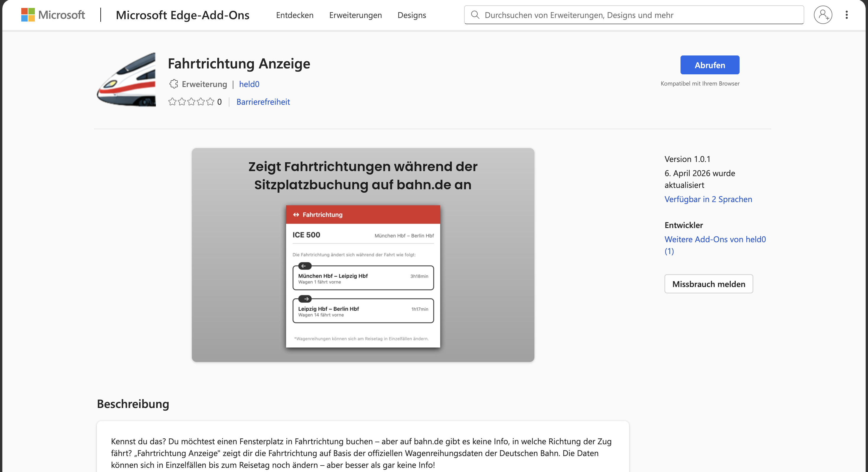Click Kompatibel mit Ihrem Browser text

click(x=700, y=83)
